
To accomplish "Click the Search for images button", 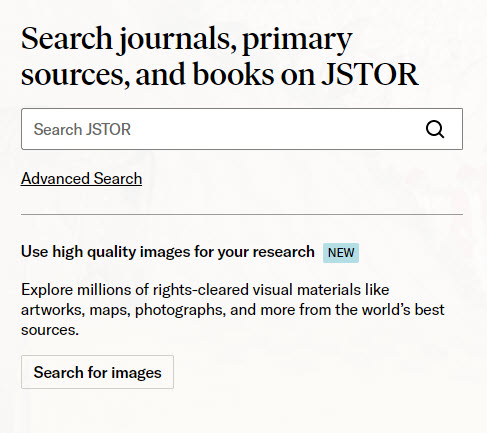I will pyautogui.click(x=97, y=372).
